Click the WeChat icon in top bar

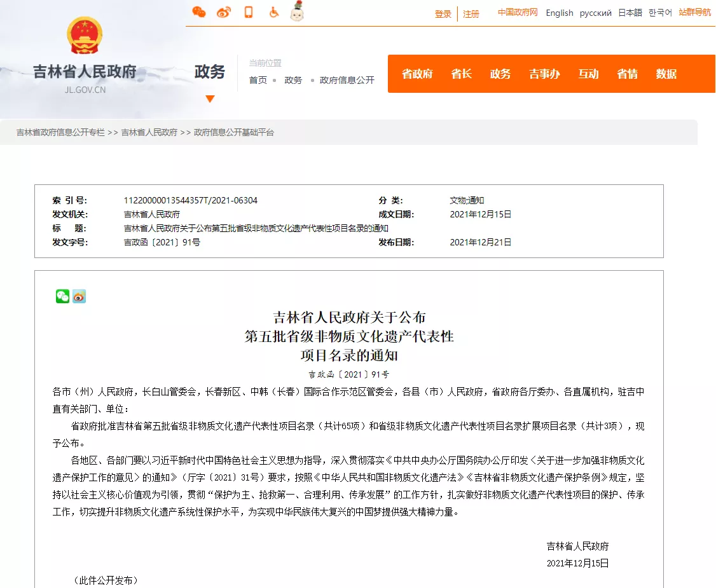pos(199,12)
